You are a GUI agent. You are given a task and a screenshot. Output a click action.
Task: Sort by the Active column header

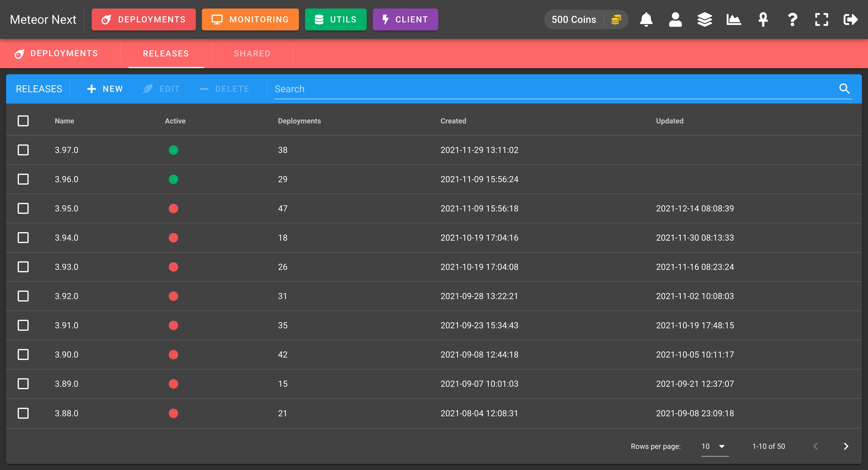tap(175, 121)
